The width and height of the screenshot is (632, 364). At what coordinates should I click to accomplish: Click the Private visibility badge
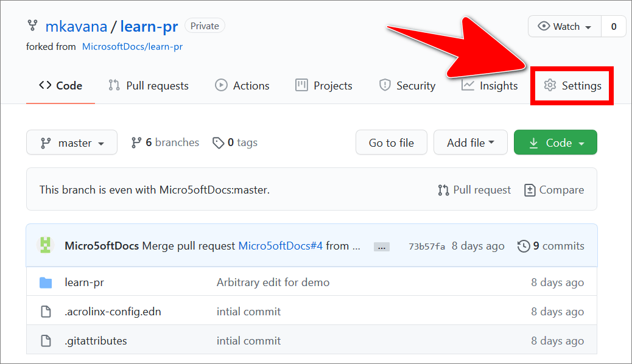205,26
